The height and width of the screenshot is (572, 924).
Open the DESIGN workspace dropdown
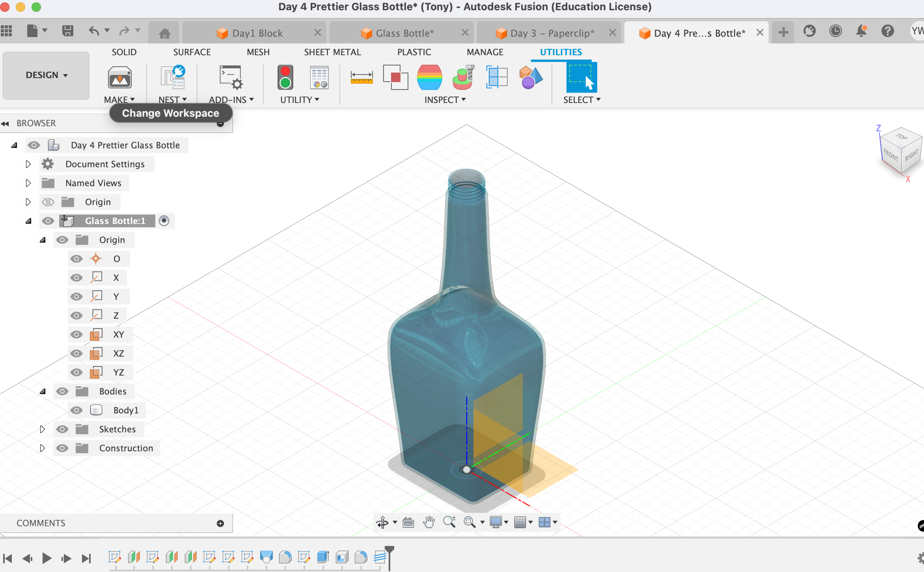click(47, 75)
